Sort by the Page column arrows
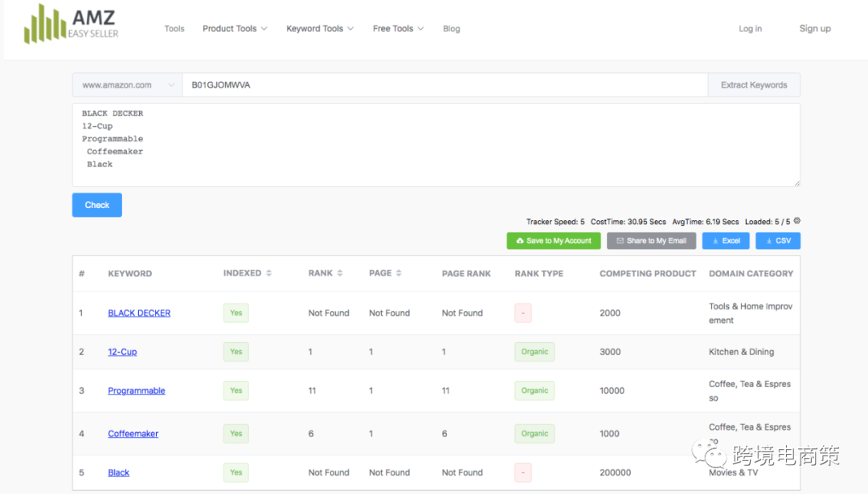Viewport: 868px width, 494px height. pos(399,273)
